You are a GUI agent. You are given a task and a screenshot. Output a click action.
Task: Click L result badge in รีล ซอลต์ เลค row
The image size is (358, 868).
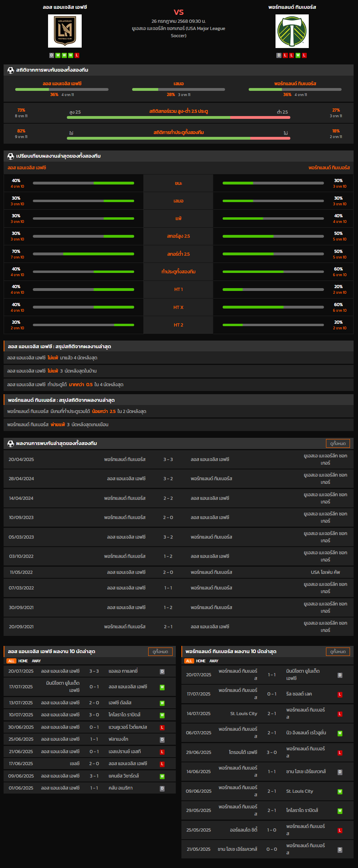[x=340, y=695]
